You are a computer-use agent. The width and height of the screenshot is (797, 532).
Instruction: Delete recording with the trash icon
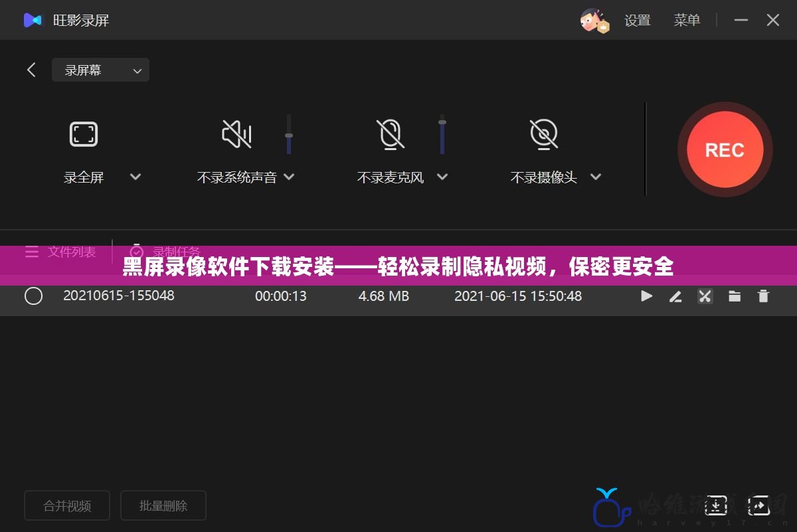coord(764,296)
